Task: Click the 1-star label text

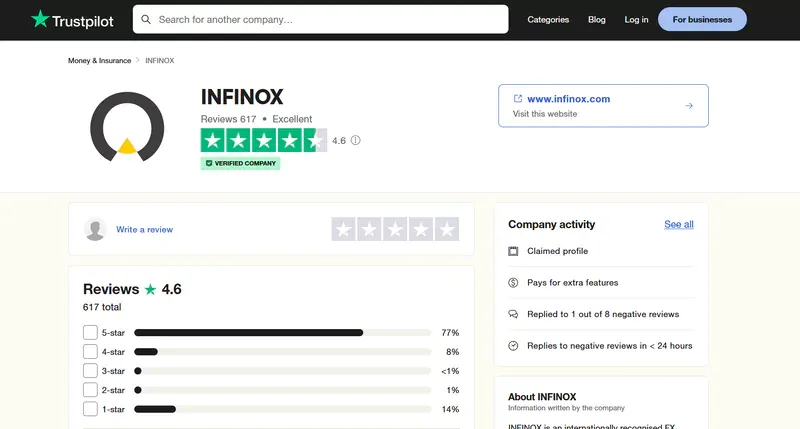Action: pyautogui.click(x=113, y=409)
